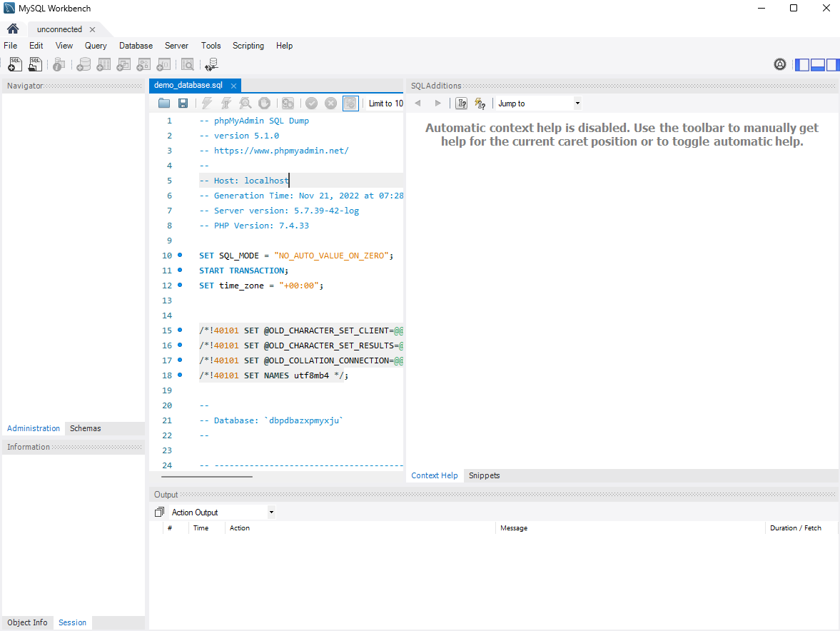This screenshot has width=840, height=631.
Task: Open the Query menu
Action: 96,45
